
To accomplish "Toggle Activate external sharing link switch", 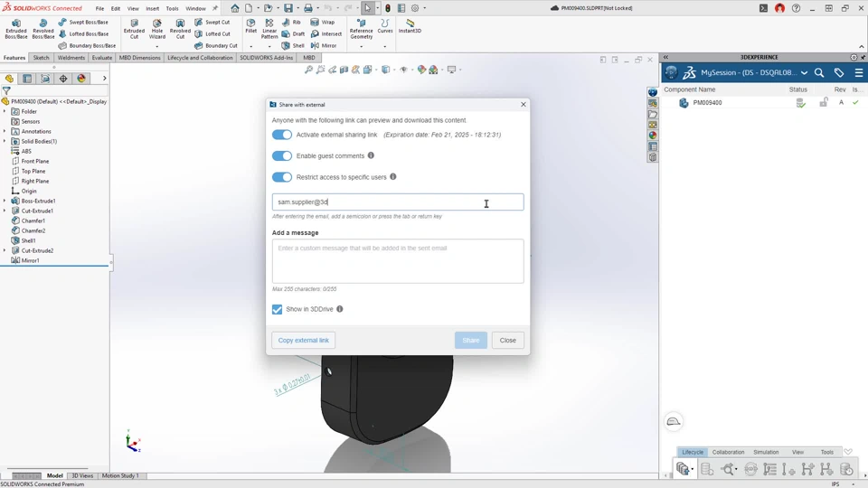I will click(x=282, y=135).
